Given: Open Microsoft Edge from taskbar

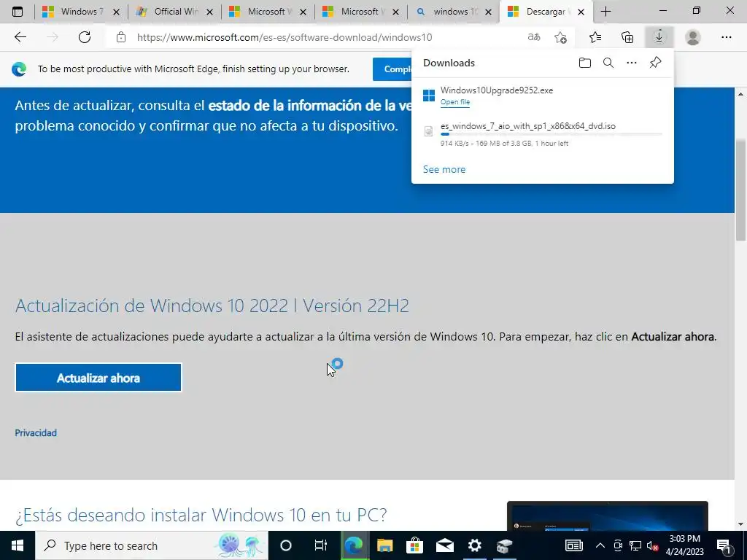Looking at the screenshot, I should coord(354,545).
